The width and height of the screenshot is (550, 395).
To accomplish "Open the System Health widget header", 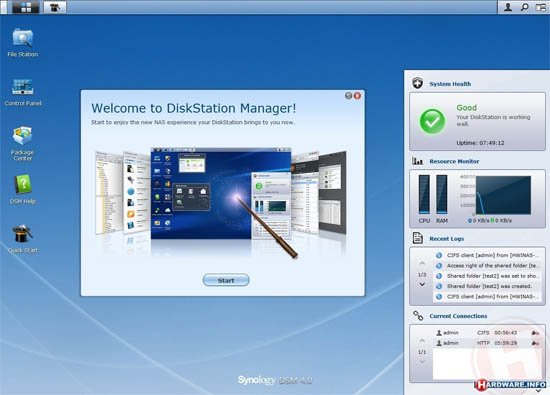I will [450, 84].
